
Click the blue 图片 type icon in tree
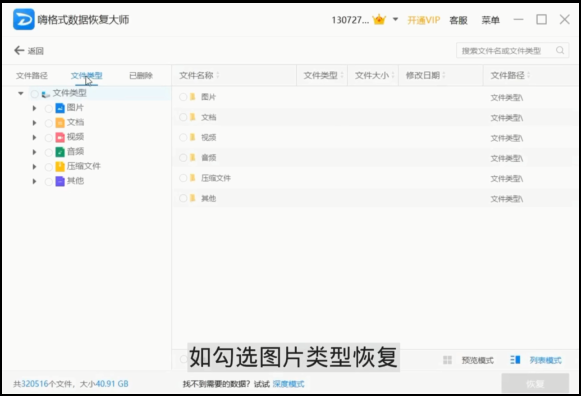pos(60,108)
